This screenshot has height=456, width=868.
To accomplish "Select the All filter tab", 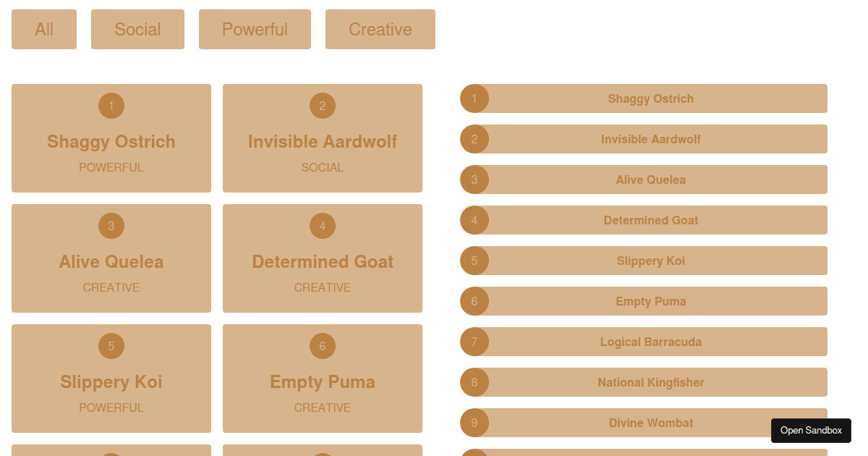I will pos(44,30).
